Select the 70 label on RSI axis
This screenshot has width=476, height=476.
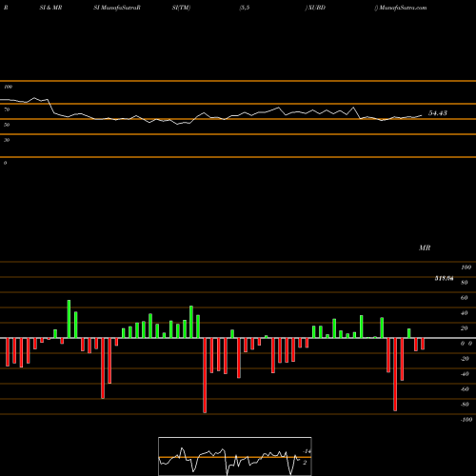pos(7,109)
